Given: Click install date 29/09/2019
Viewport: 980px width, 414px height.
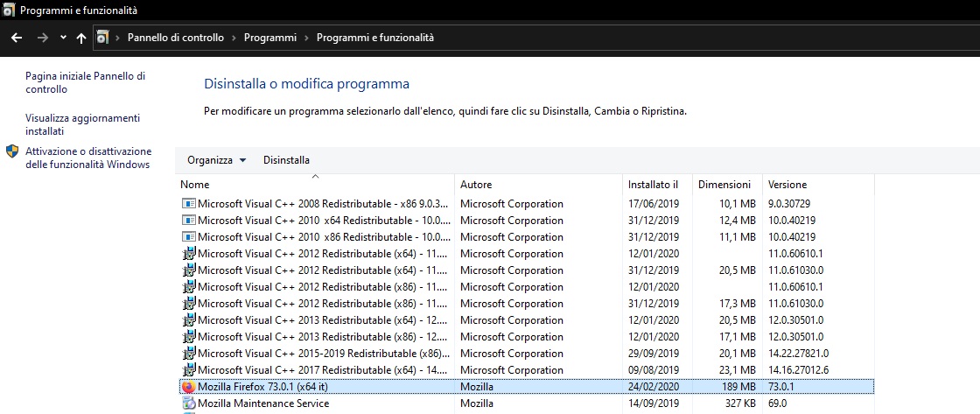Looking at the screenshot, I should click(x=653, y=354).
